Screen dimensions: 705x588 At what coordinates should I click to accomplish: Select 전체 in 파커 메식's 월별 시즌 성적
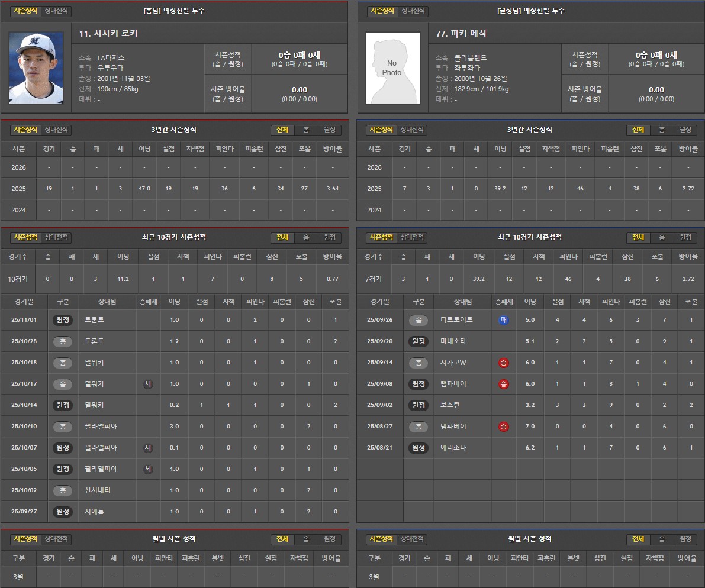tap(638, 539)
